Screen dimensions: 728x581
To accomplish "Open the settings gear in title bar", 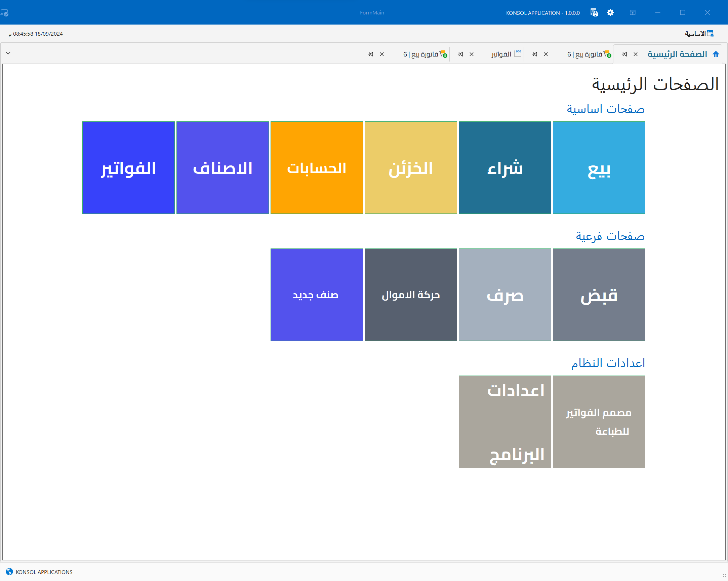I will click(610, 12).
